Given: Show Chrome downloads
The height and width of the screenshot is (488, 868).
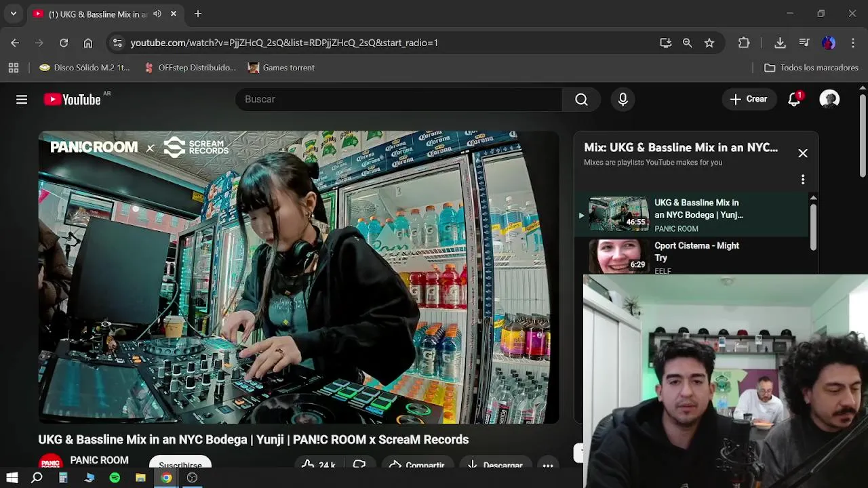Looking at the screenshot, I should click(780, 43).
